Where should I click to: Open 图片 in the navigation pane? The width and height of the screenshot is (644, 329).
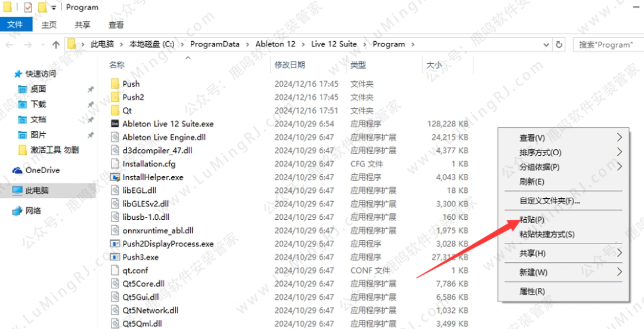(38, 134)
